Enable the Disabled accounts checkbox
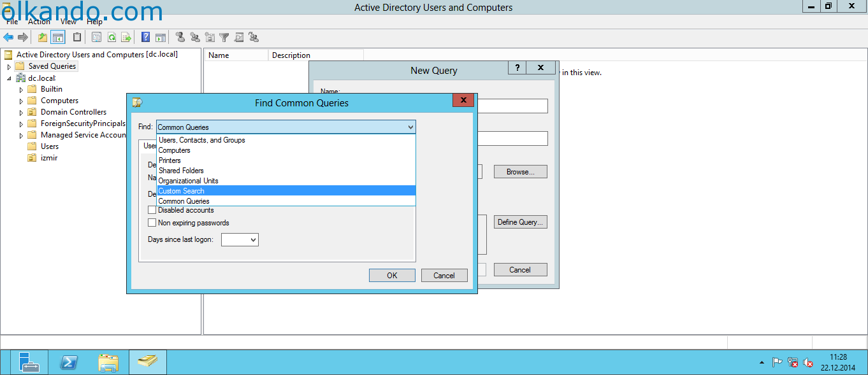 (x=152, y=210)
